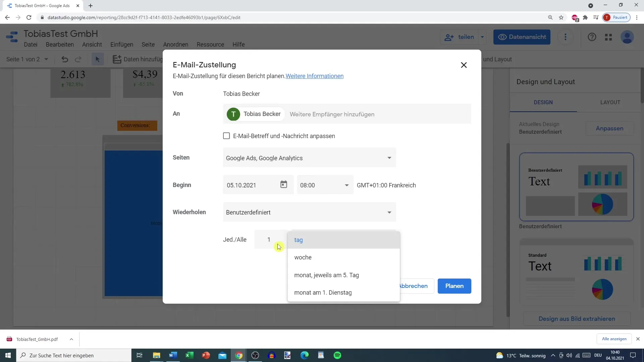Image resolution: width=644 pixels, height=362 pixels.
Task: Select the arrow selection mode tool
Action: [x=98, y=59]
